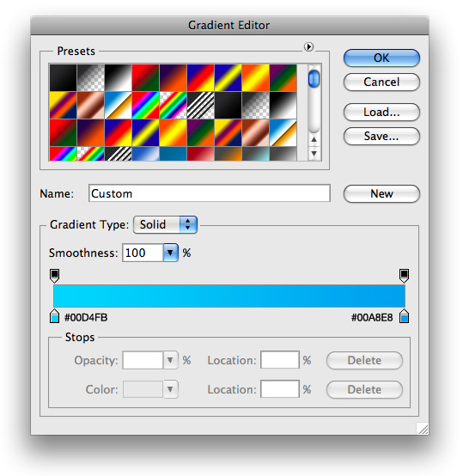Pick the violet-to-orange preset in first row
The height and width of the screenshot is (476, 463).
[173, 77]
